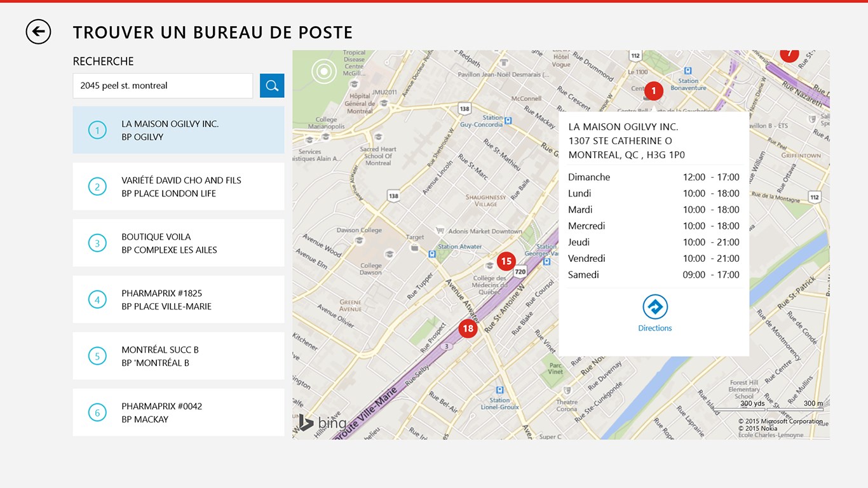
Task: Click the Dawson College school icon
Action: click(x=359, y=240)
